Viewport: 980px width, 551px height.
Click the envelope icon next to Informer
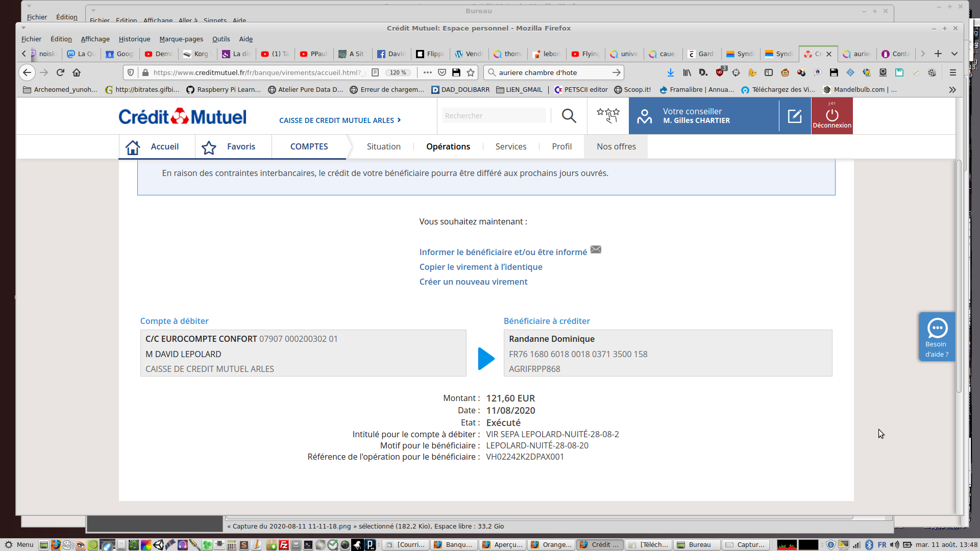click(x=596, y=249)
